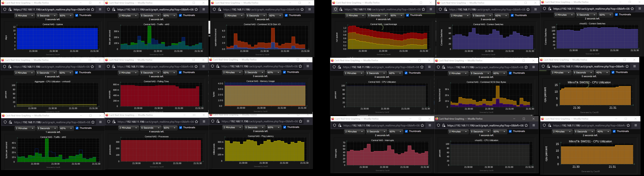644x176 pixels.
Task: Bookmark the Aggregate CPU Utilization page
Action: [92, 67]
